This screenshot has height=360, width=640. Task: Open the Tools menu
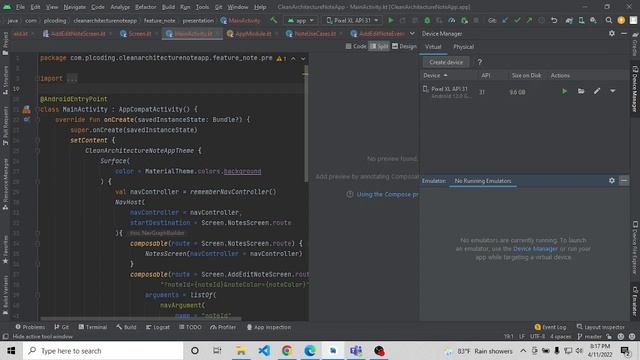(x=202, y=7)
